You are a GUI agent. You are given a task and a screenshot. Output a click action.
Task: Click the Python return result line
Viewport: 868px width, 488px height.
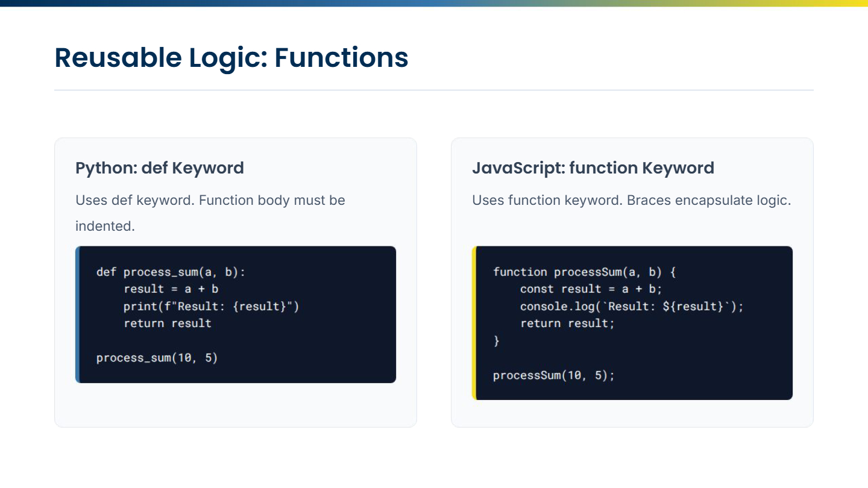pyautogui.click(x=168, y=324)
